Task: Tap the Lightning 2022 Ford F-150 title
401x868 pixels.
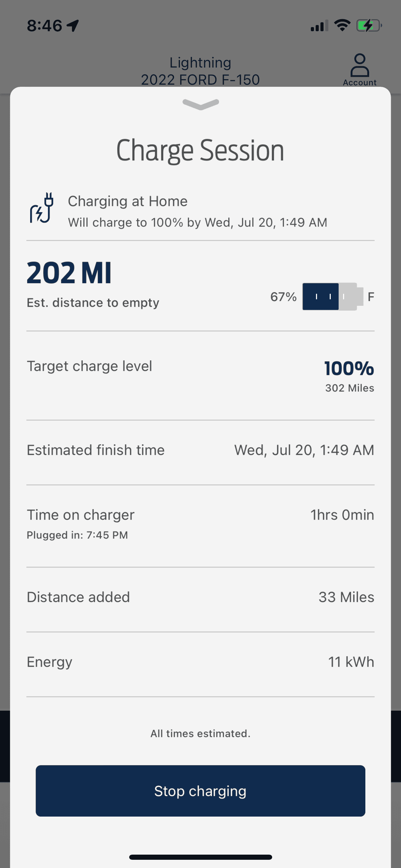Action: 200,71
